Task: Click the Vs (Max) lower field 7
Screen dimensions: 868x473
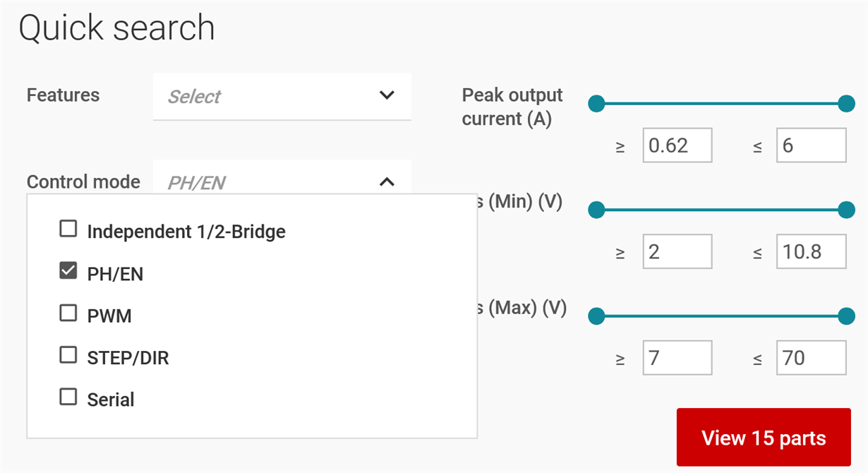Action: pos(677,358)
